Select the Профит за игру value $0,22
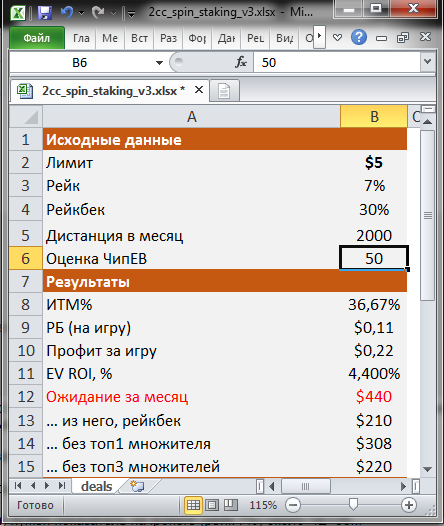The width and height of the screenshot is (444, 526). click(x=374, y=351)
